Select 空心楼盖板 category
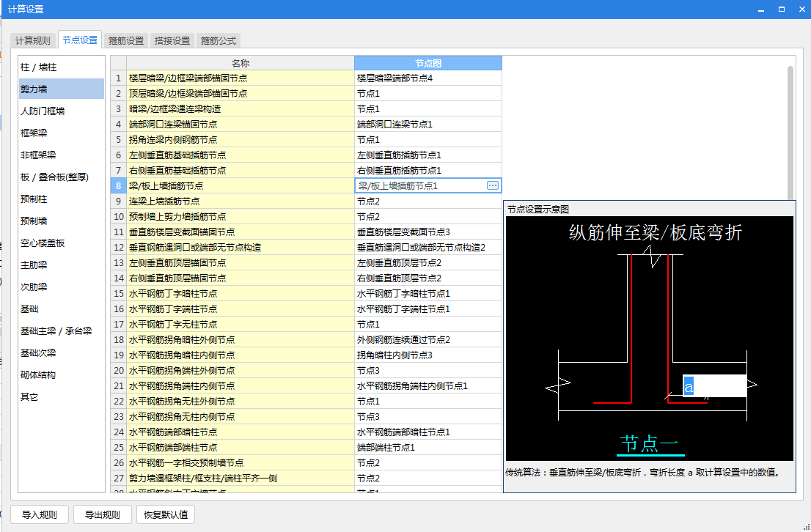 (x=61, y=243)
